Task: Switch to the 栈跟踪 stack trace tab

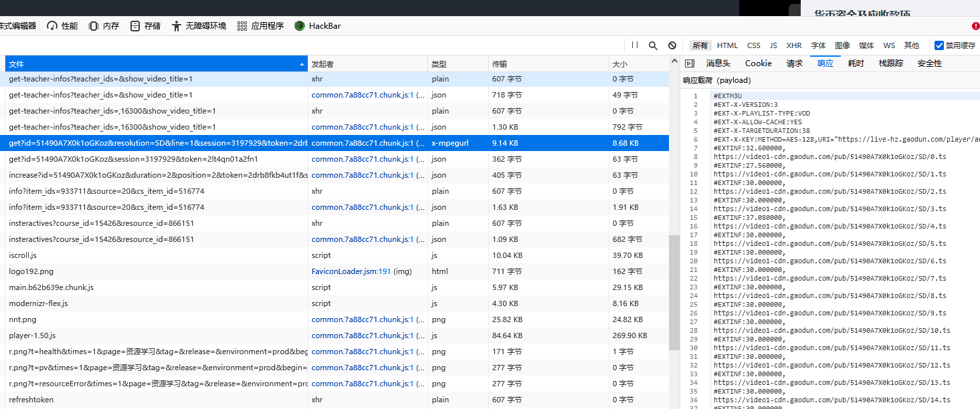Action: pos(890,63)
